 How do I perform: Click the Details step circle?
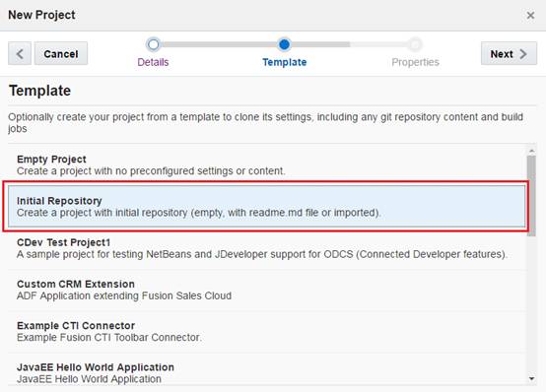[153, 44]
